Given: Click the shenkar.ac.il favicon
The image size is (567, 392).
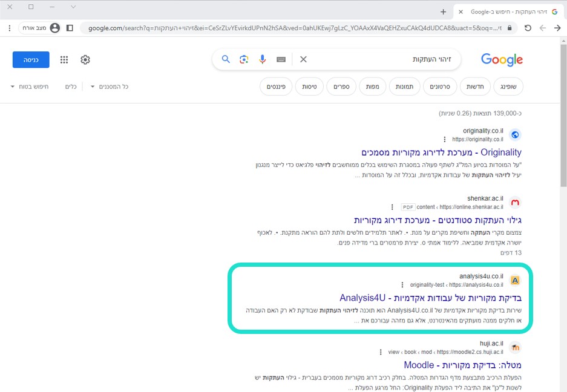Looking at the screenshot, I should coord(515,203).
